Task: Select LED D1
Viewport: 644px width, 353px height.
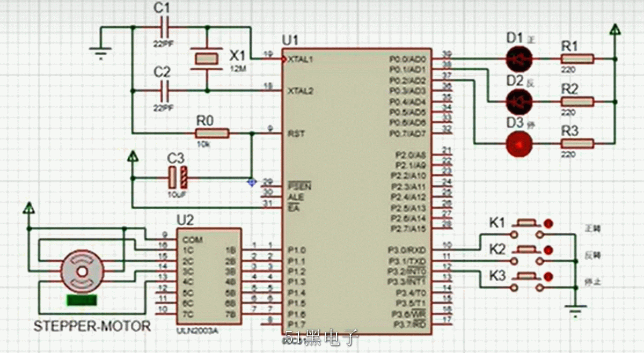Action: pyautogui.click(x=519, y=58)
